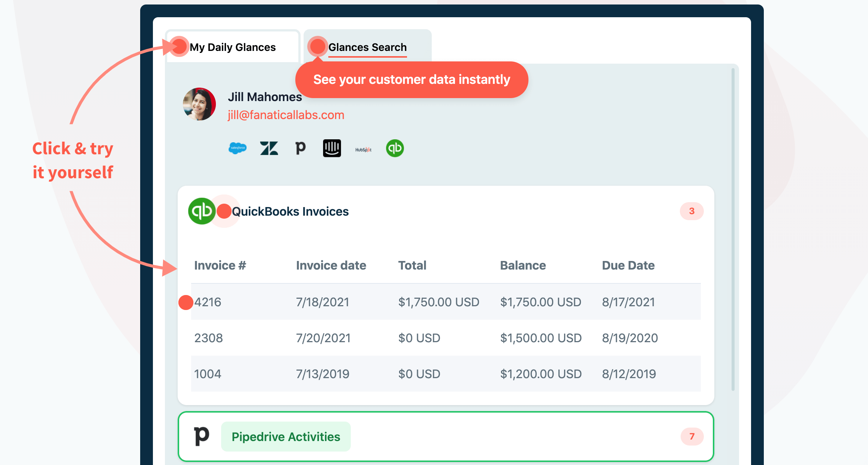Open the My Daily Glances tab
This screenshot has width=868, height=465.
coord(232,47)
